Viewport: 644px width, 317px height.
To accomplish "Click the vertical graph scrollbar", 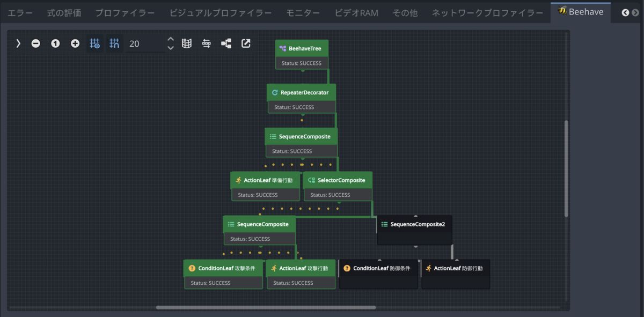I will [566, 168].
